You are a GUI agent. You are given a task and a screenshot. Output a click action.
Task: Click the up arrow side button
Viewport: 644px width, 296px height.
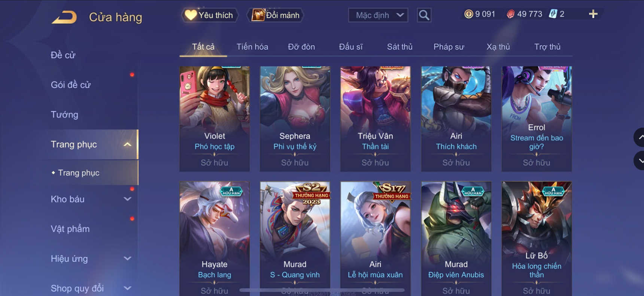639,137
